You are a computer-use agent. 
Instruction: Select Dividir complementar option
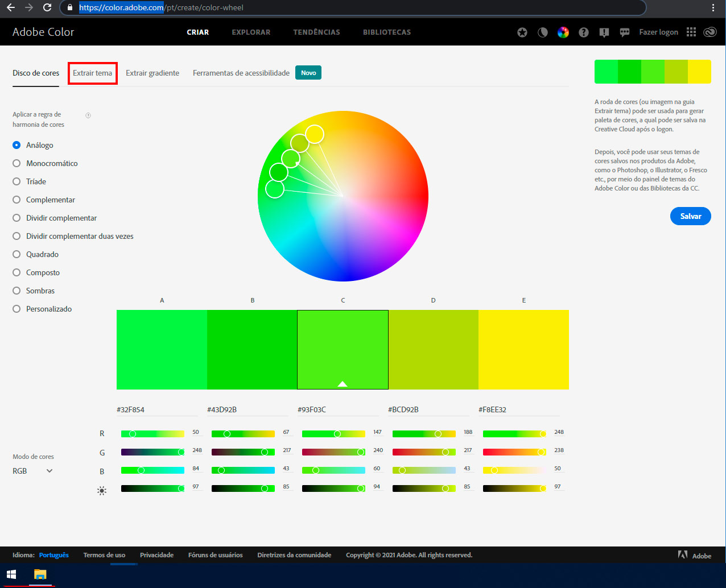point(55,218)
